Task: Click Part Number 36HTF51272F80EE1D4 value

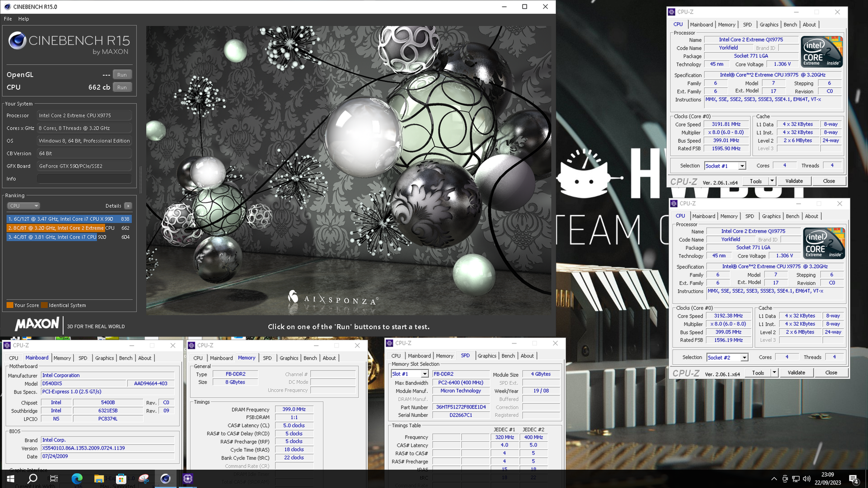Action: point(461,407)
